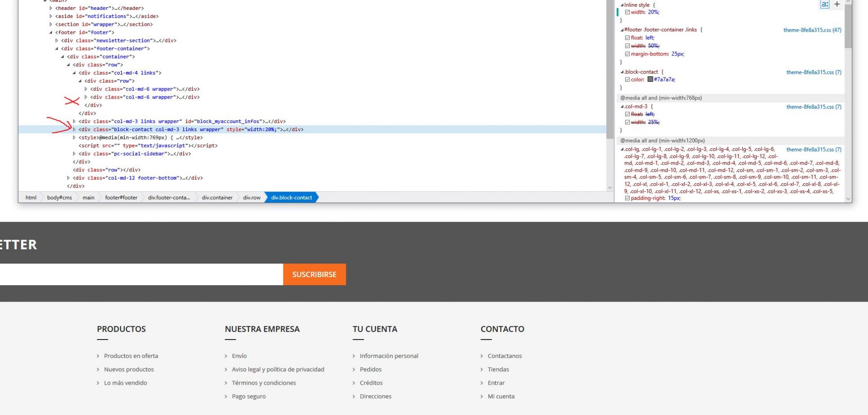This screenshot has height=415, width=868.
Task: Toggle float: left under .col-md-3 rule
Action: [x=627, y=114]
